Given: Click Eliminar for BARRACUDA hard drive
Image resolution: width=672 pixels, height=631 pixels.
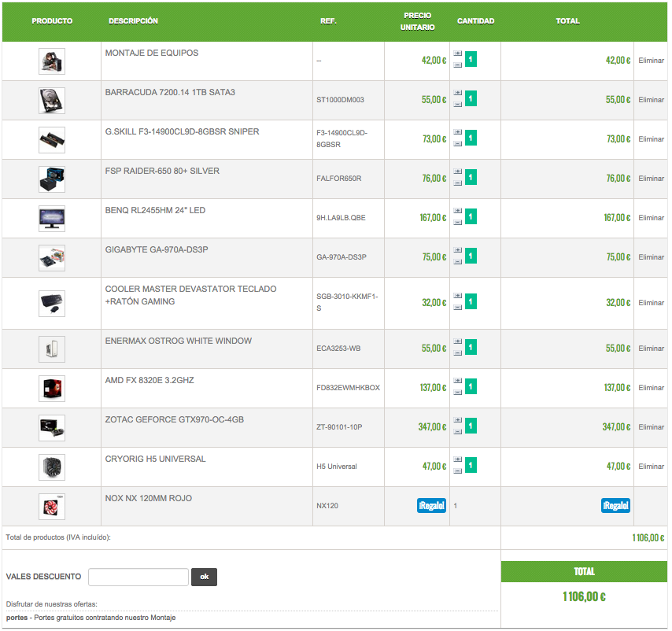Looking at the screenshot, I should pyautogui.click(x=651, y=100).
